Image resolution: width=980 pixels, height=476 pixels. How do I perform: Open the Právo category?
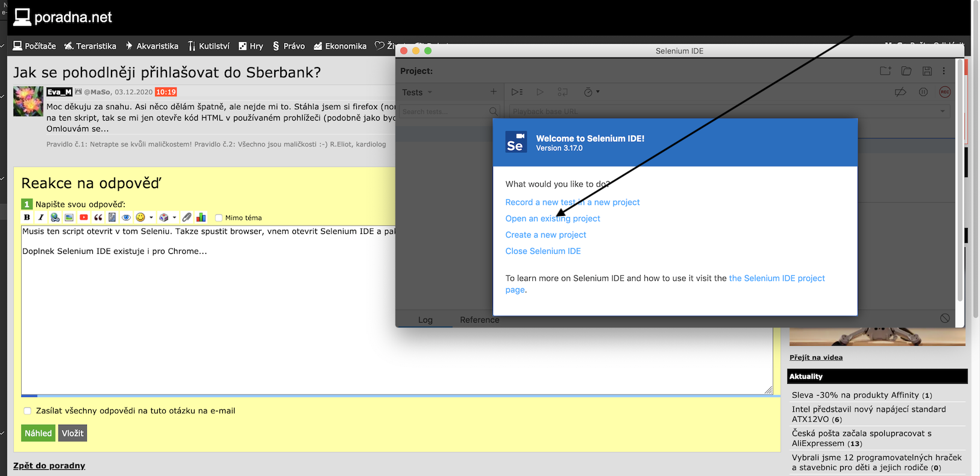tap(289, 46)
